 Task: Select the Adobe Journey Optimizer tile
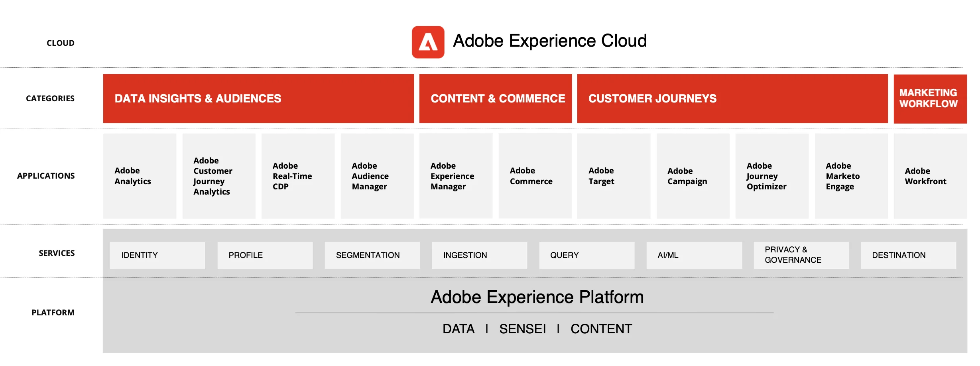772,176
